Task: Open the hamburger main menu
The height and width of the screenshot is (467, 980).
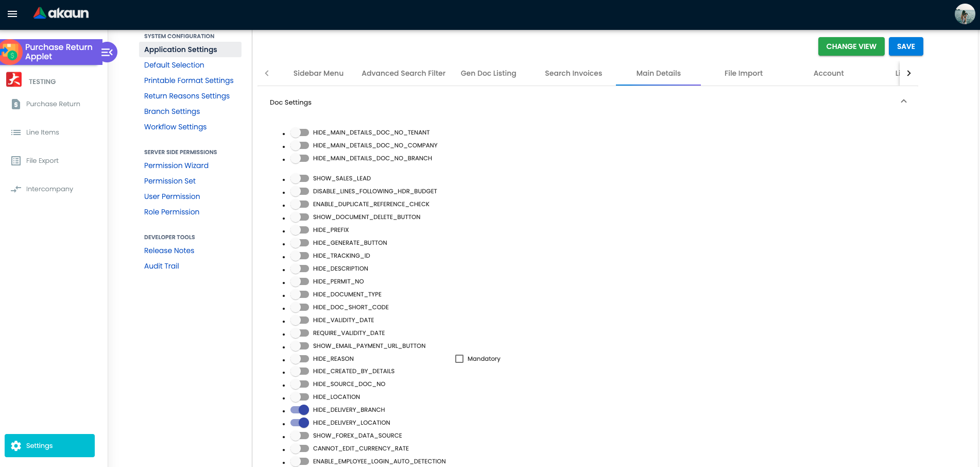Action: [x=12, y=14]
